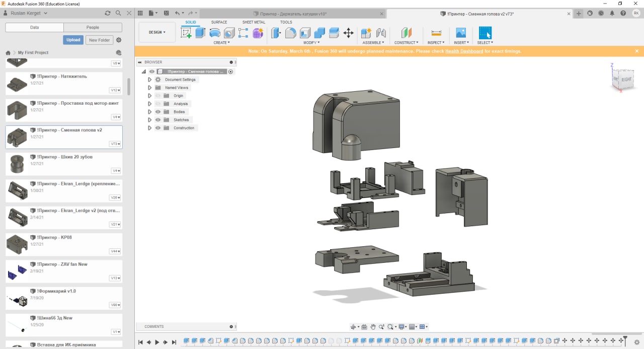Screen dimensions: 644x349
Task: Open the CREATE dropdown menu
Action: [221, 43]
